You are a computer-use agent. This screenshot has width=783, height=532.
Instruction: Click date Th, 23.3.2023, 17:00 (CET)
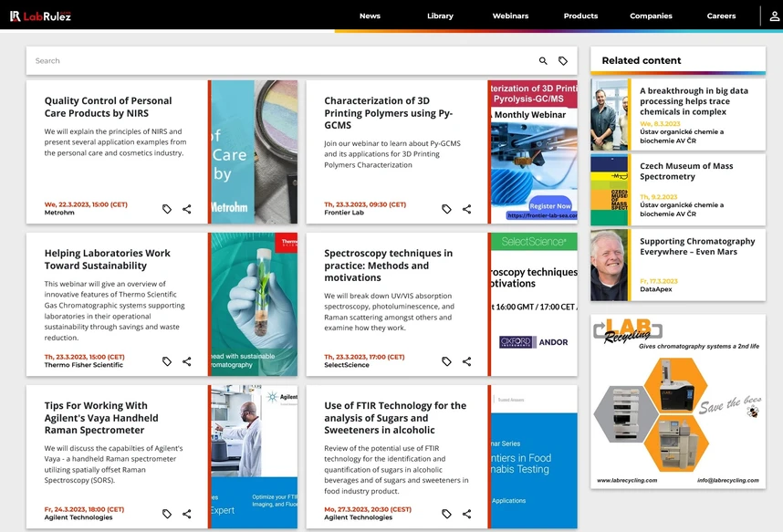[x=364, y=357]
